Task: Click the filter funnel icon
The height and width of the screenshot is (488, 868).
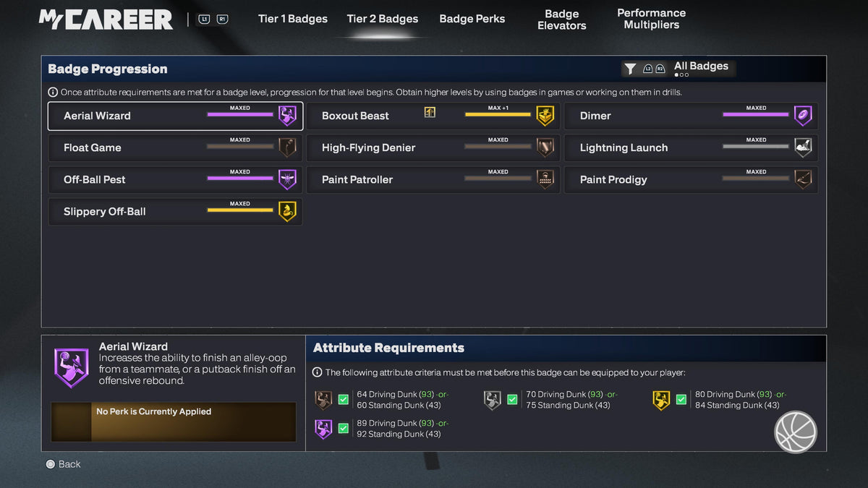Action: coord(630,69)
